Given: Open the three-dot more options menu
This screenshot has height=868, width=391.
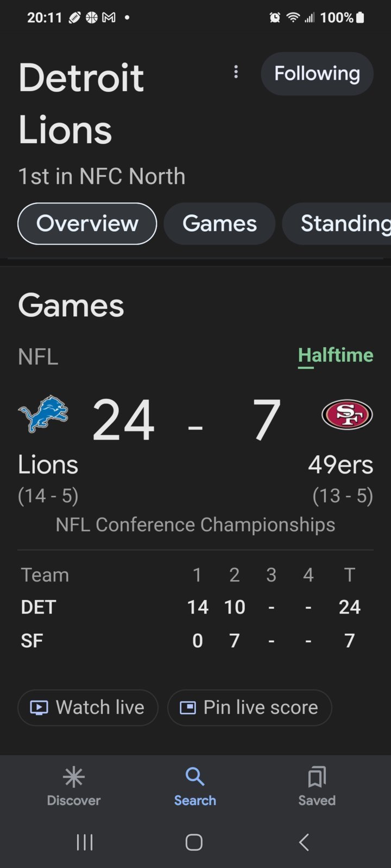Looking at the screenshot, I should [236, 72].
